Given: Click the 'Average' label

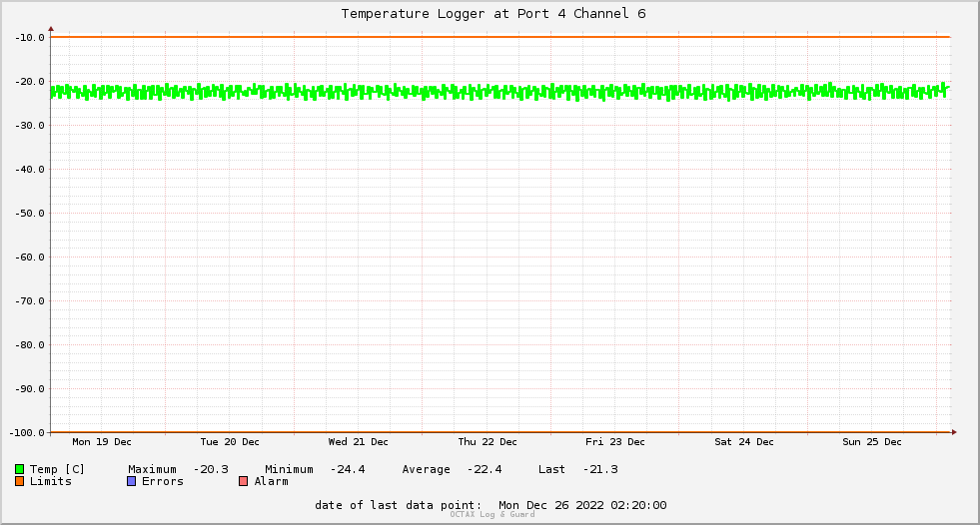Looking at the screenshot, I should point(426,469).
